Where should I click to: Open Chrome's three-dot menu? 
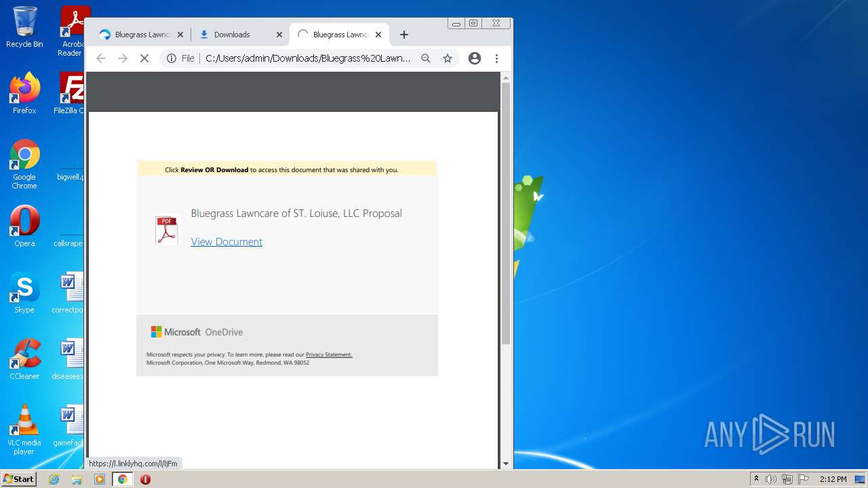(497, 58)
